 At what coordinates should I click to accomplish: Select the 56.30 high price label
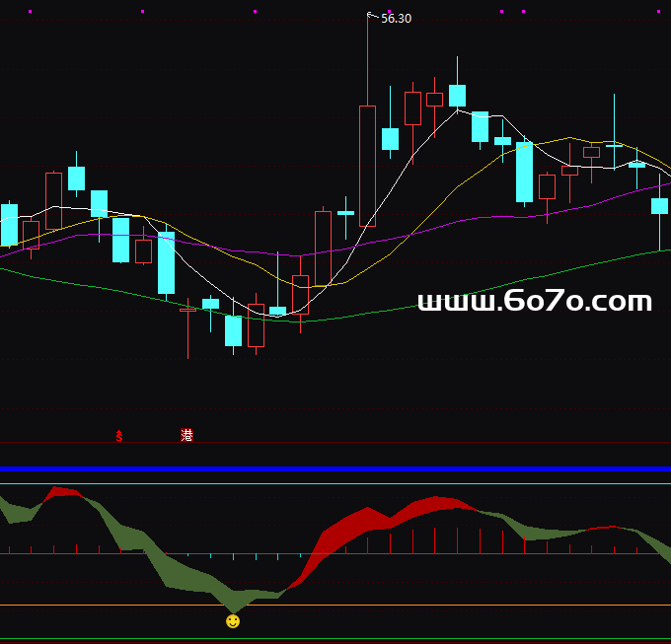pos(395,19)
